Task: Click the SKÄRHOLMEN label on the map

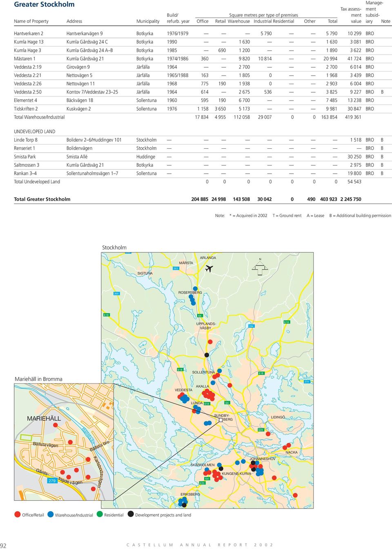Action: (x=203, y=465)
